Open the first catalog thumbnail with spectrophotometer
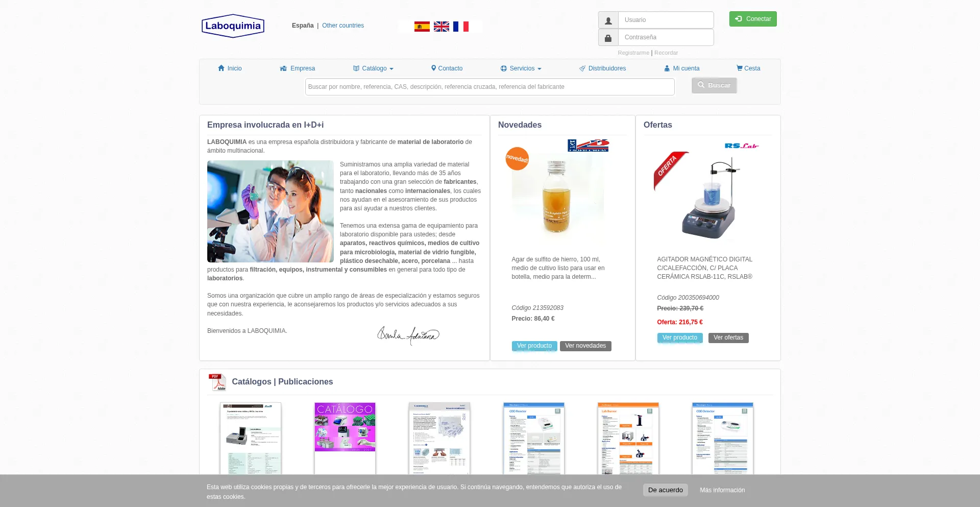This screenshot has width=980, height=507. [x=251, y=438]
